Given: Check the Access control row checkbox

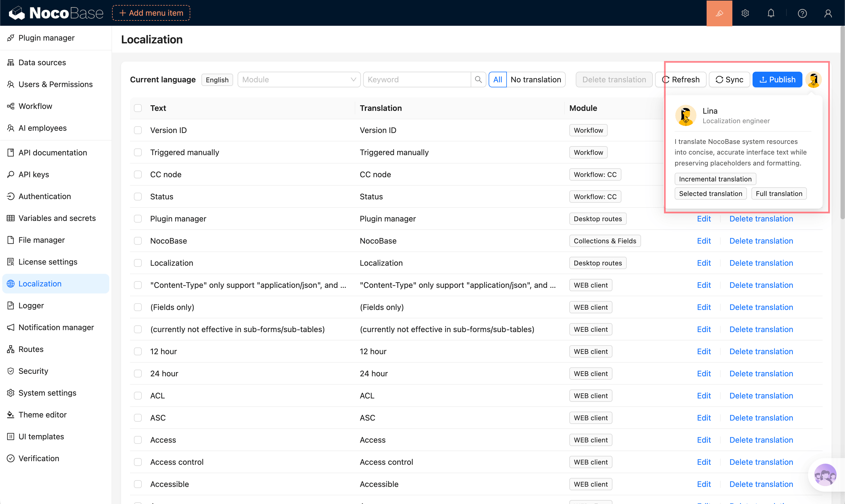Looking at the screenshot, I should (138, 462).
